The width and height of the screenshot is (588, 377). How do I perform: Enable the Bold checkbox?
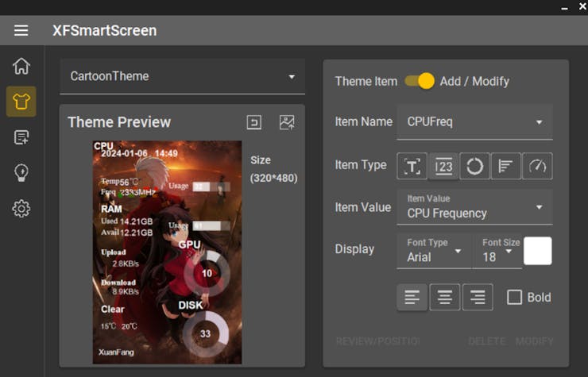pos(515,297)
